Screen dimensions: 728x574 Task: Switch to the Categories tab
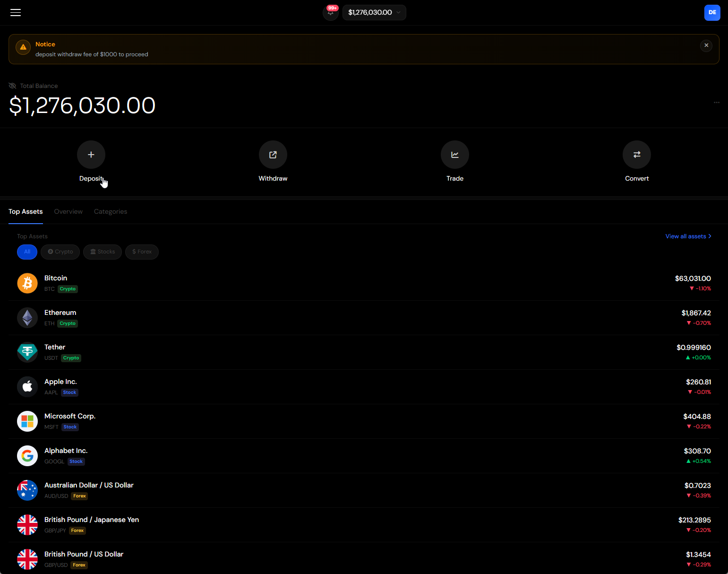[111, 211]
